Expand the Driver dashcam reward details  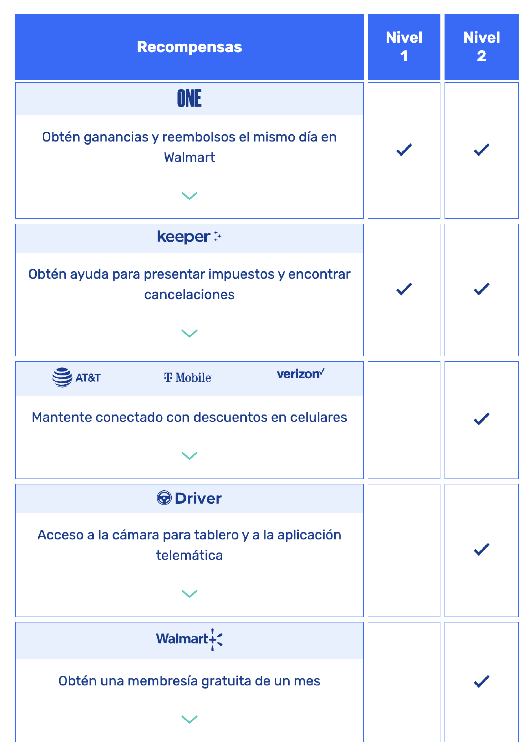click(189, 594)
